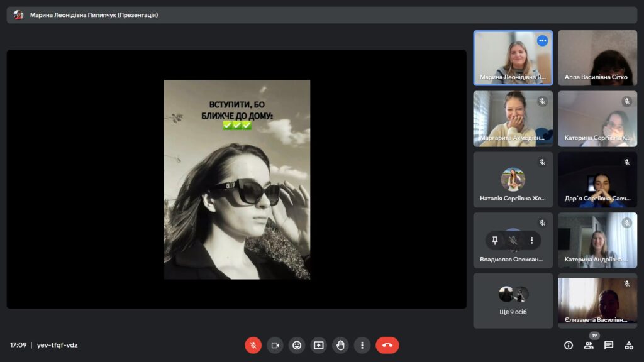
Task: Open more options in the call controls
Action: [x=362, y=345]
